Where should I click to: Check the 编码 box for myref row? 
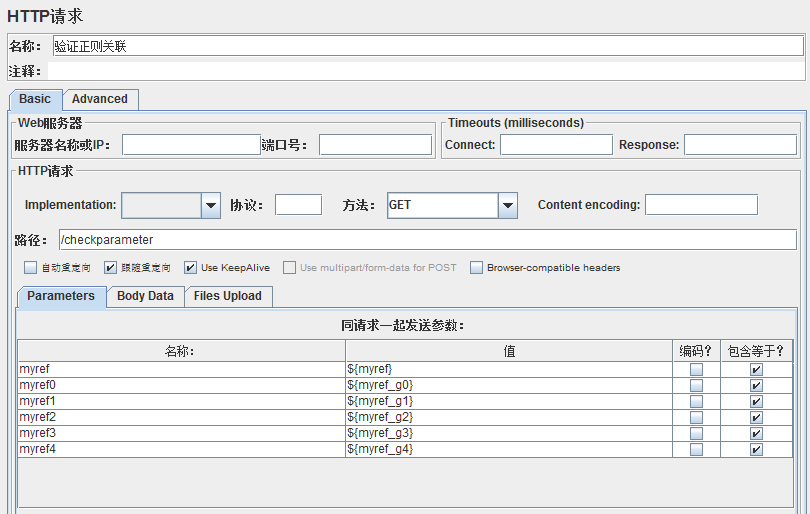point(696,369)
